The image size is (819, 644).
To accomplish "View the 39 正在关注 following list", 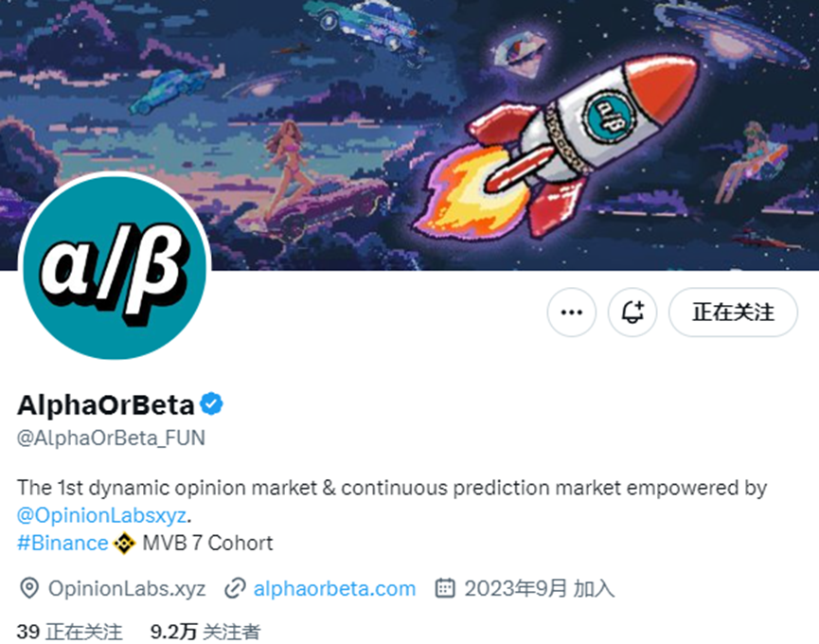I will tap(69, 632).
